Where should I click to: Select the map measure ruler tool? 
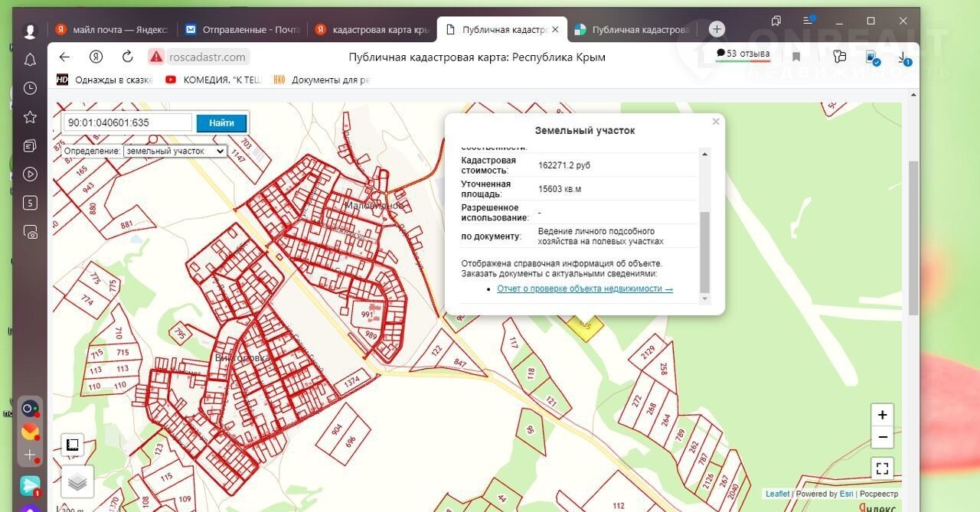72,445
